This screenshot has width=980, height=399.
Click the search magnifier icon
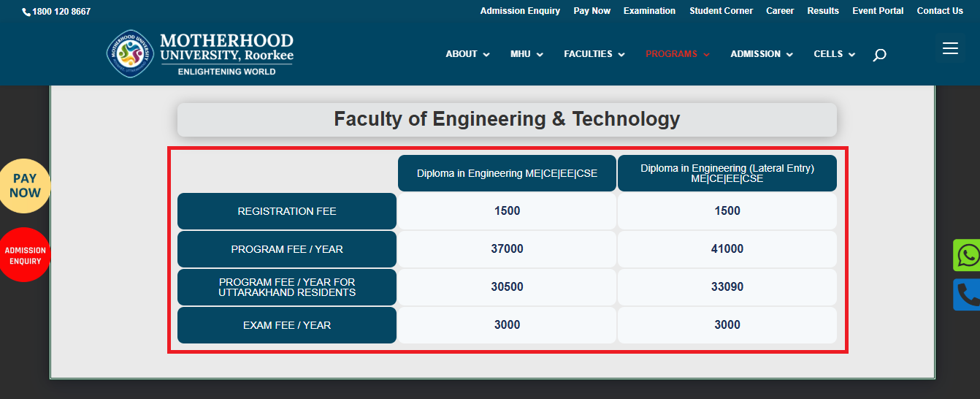879,55
